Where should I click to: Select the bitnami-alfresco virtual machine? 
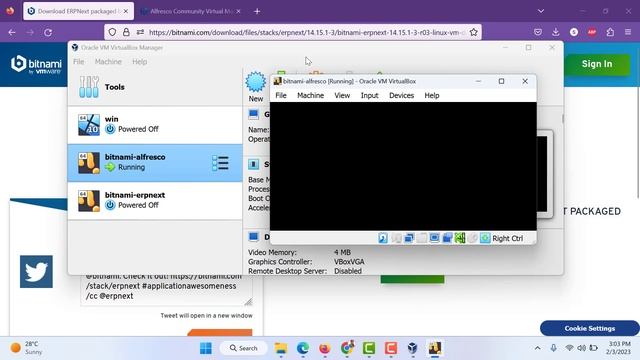pyautogui.click(x=155, y=162)
